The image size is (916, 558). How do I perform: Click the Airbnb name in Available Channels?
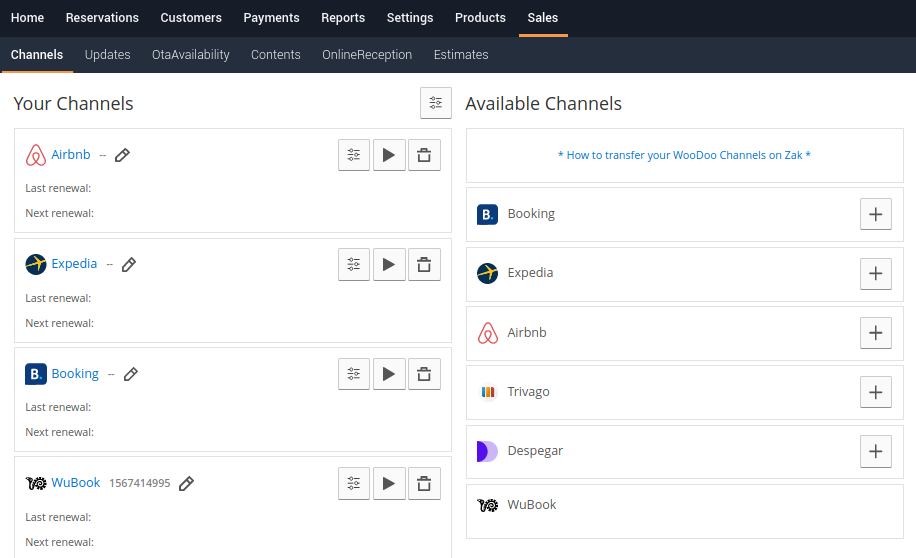(527, 332)
